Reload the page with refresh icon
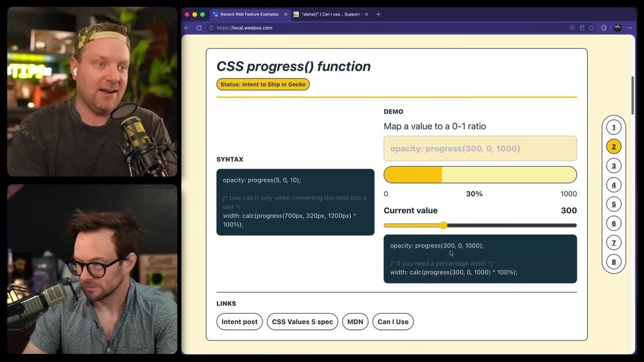The width and height of the screenshot is (644, 362). [x=199, y=28]
